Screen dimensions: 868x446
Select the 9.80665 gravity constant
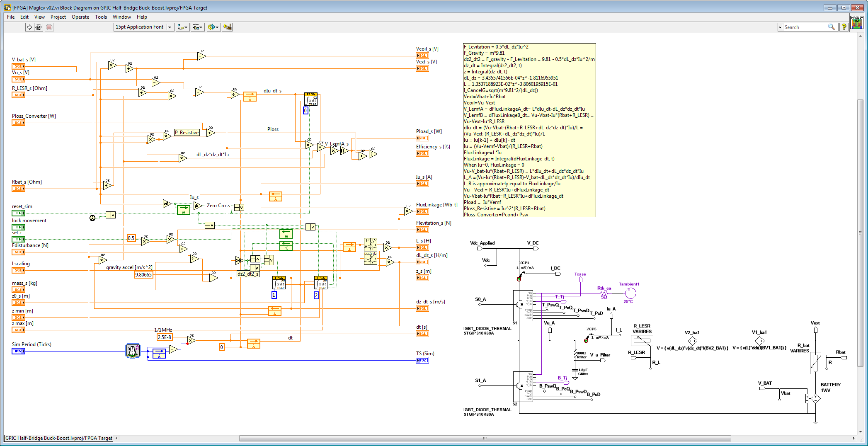[x=144, y=275]
